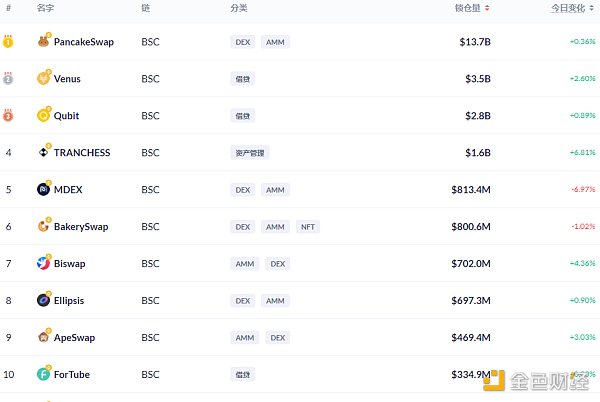Click the gold rank-one medal

(x=8, y=42)
